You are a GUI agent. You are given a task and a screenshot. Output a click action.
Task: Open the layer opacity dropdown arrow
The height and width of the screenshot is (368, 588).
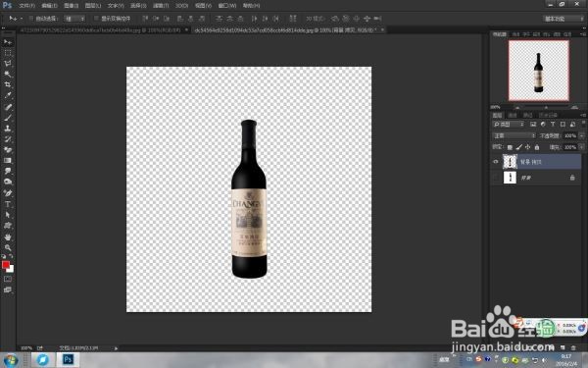581,135
